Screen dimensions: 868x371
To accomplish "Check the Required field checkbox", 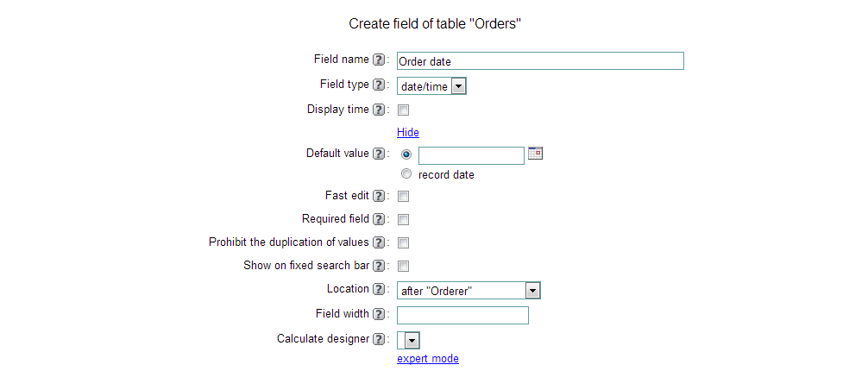I will click(x=404, y=220).
